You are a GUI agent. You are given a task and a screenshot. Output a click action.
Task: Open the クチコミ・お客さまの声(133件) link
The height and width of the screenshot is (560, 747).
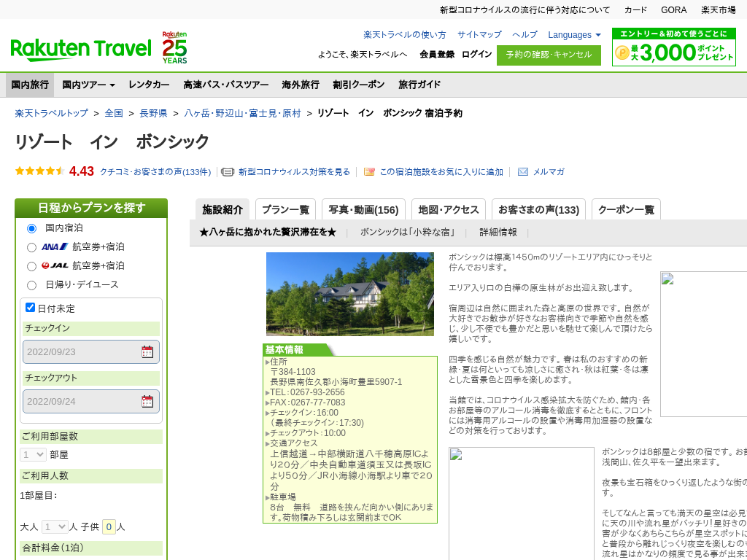click(155, 172)
